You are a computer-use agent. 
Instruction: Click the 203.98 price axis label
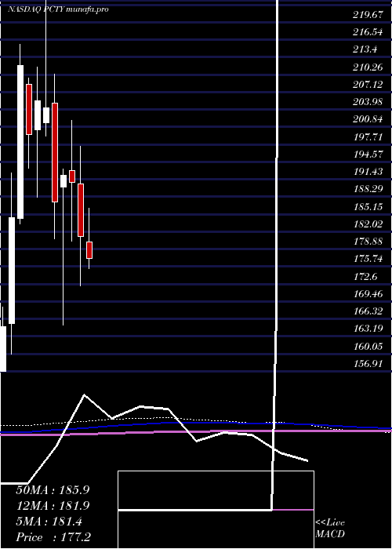(368, 102)
